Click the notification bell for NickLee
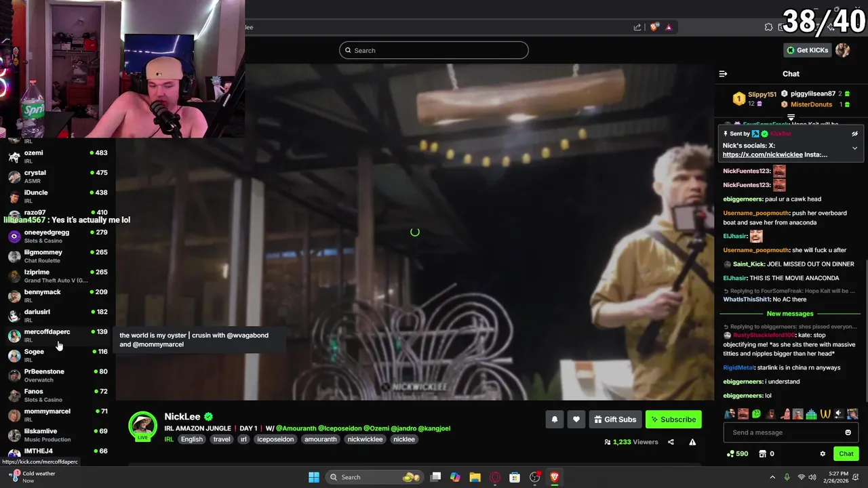The image size is (868, 488). pyautogui.click(x=555, y=420)
